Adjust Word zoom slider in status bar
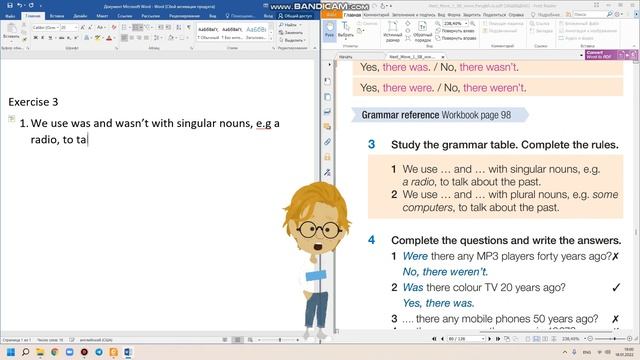 click(280, 340)
